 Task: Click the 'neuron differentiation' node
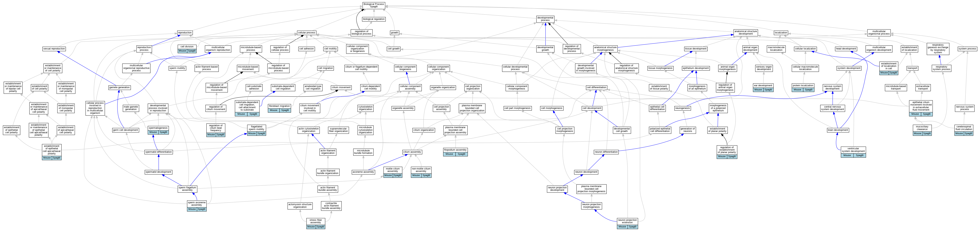tap(606, 152)
